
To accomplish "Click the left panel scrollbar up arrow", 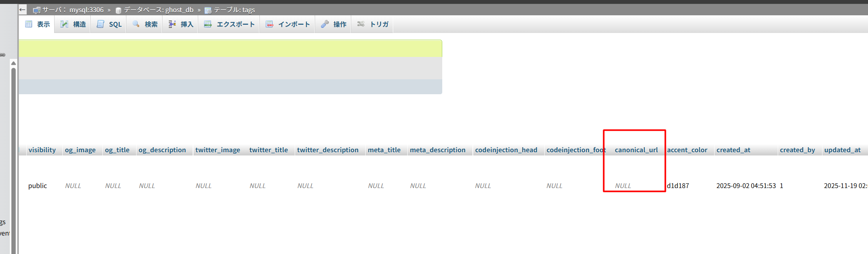I will 13,63.
